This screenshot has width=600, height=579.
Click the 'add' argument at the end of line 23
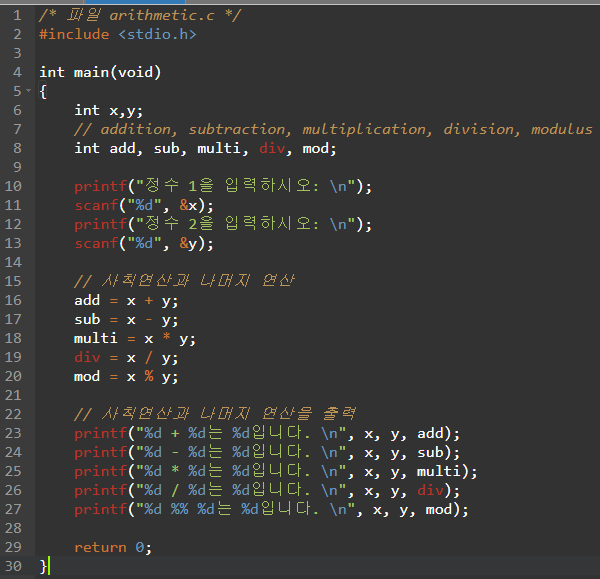(430, 434)
